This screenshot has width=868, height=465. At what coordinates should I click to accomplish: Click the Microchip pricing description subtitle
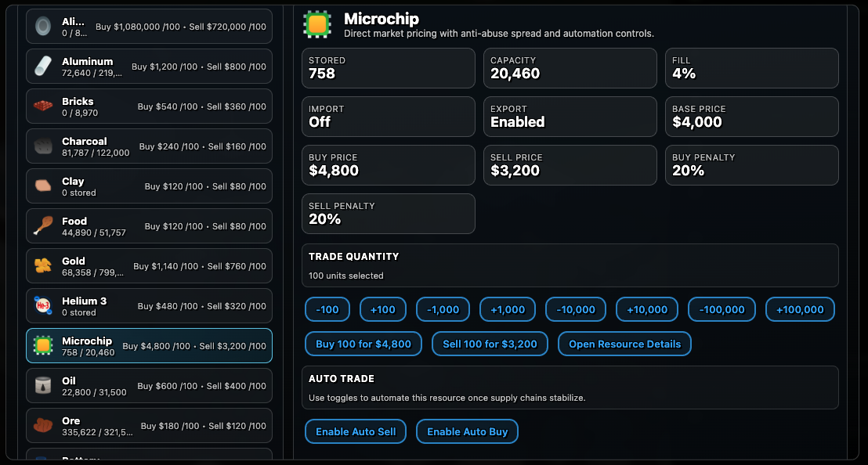coord(499,33)
